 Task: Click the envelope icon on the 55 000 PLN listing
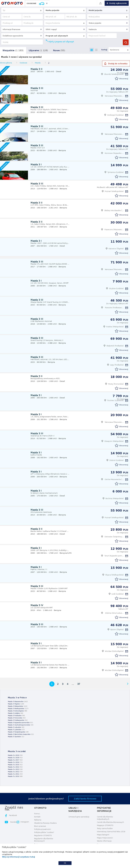tap(127, 96)
